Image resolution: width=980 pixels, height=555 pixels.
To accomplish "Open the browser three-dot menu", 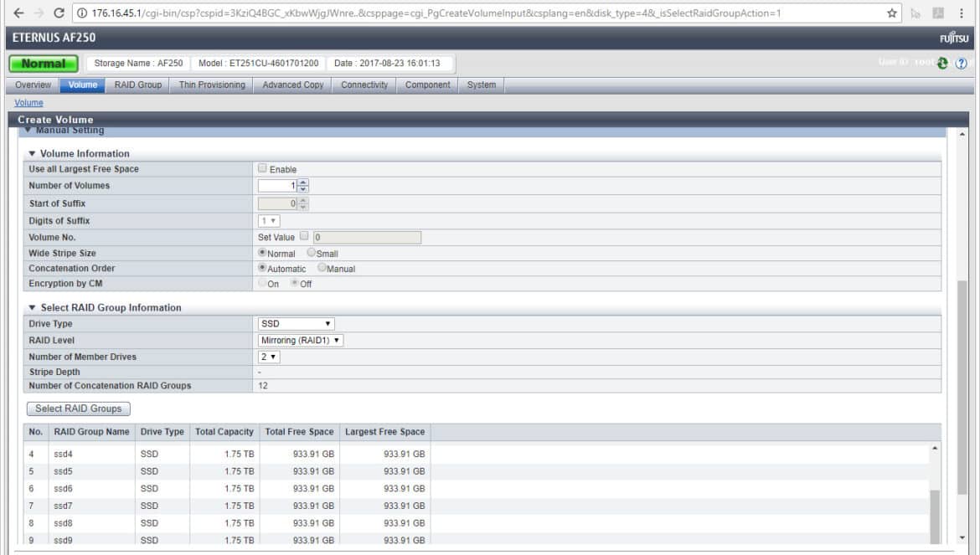I will [962, 13].
